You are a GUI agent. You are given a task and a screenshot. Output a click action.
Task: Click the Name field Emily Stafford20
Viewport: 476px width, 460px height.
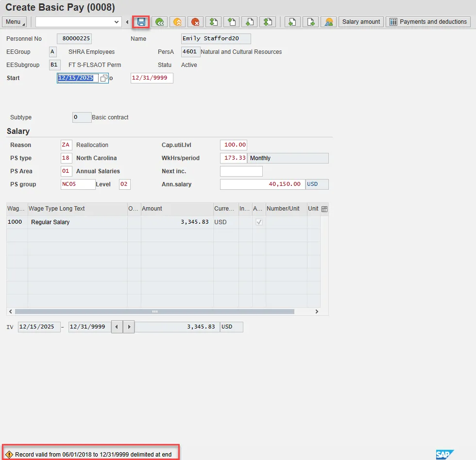pos(216,38)
